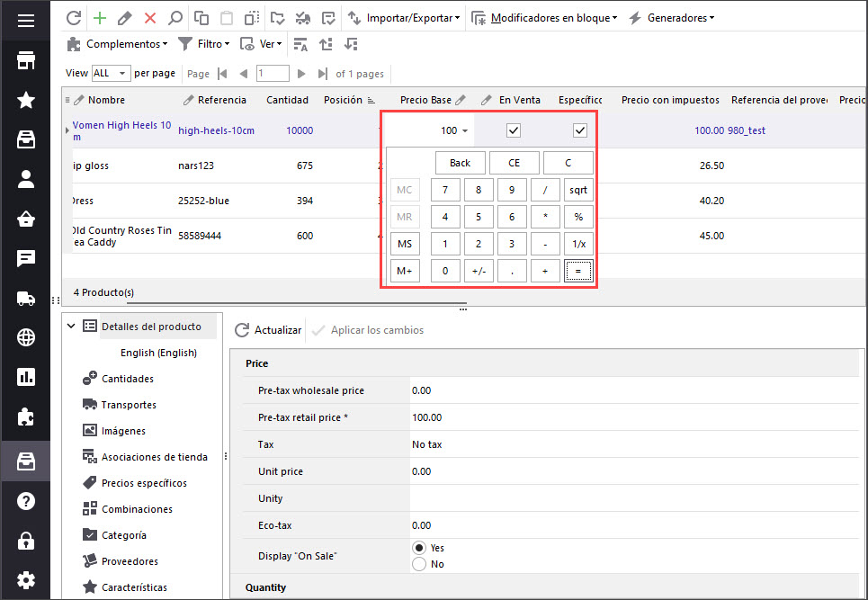Image resolution: width=868 pixels, height=600 pixels.
Task: Open Modificadores en bloque dropdown
Action: pyautogui.click(x=544, y=18)
